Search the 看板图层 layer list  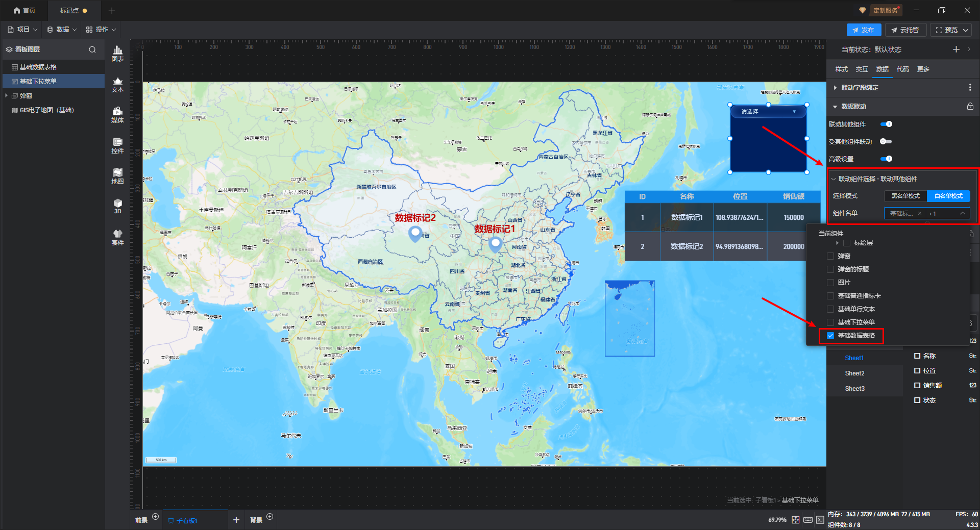click(x=92, y=49)
